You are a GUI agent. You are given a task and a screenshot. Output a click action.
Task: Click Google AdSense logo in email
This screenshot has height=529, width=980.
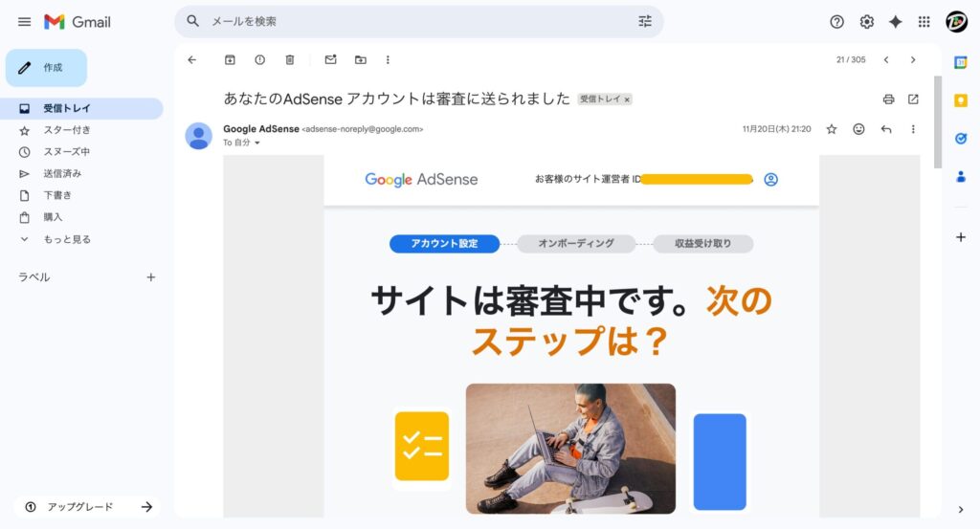click(421, 180)
